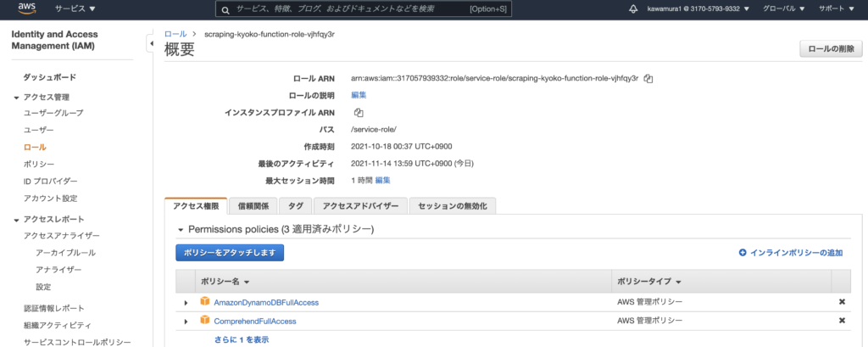Screen dimensions: 868x347
Task: Click the search magnifier icon
Action: [225, 9]
